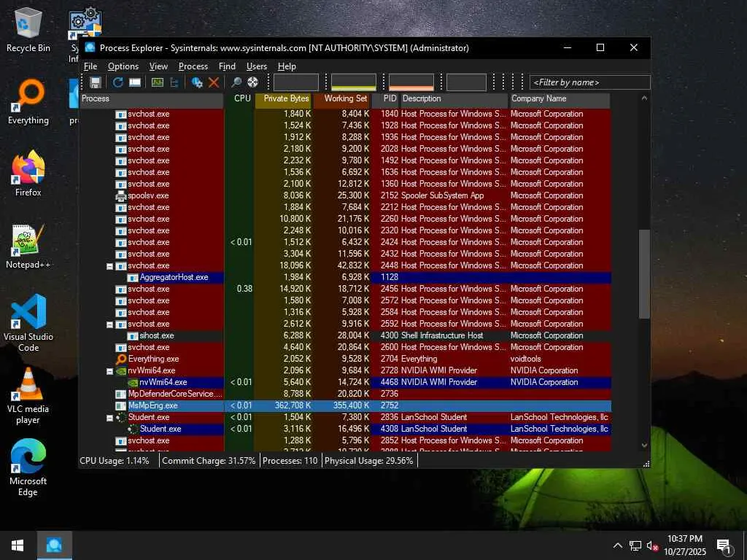Open the File menu
Screen dimensions: 747x560
coord(90,66)
